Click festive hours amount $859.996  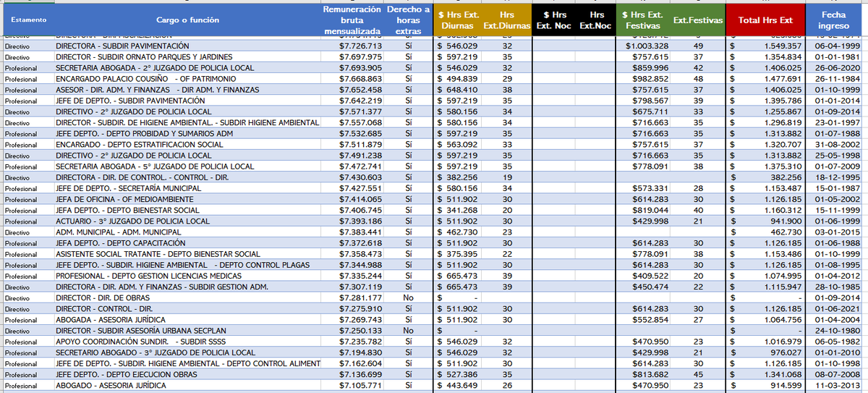(650, 67)
